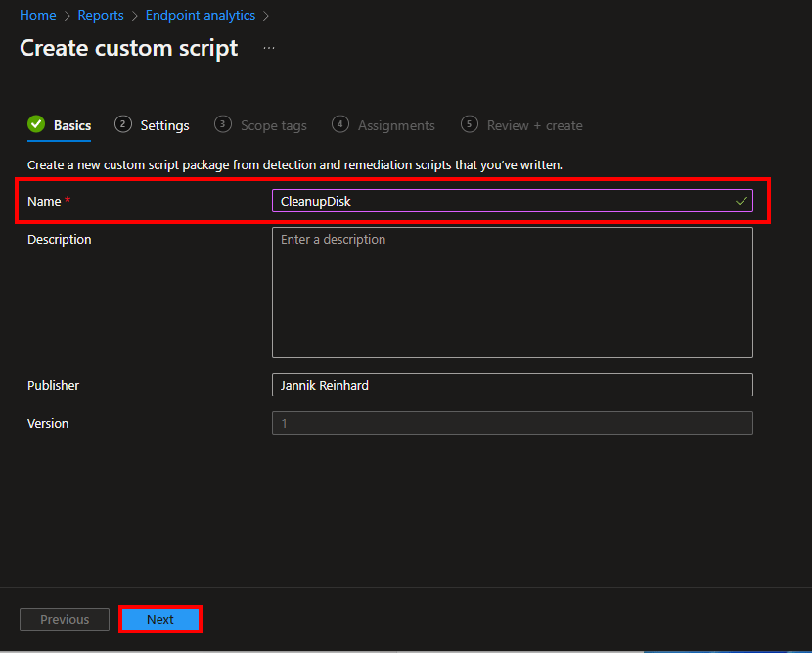Click the step 2 circle icon for Settings
Screen dimensions: 812x653
123,124
